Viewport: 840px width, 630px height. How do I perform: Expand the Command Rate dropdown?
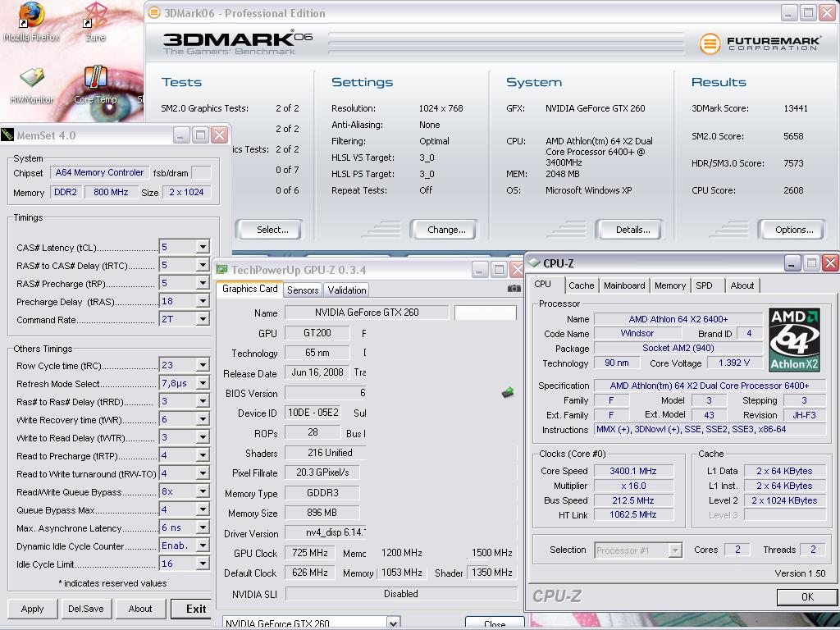pyautogui.click(x=203, y=319)
